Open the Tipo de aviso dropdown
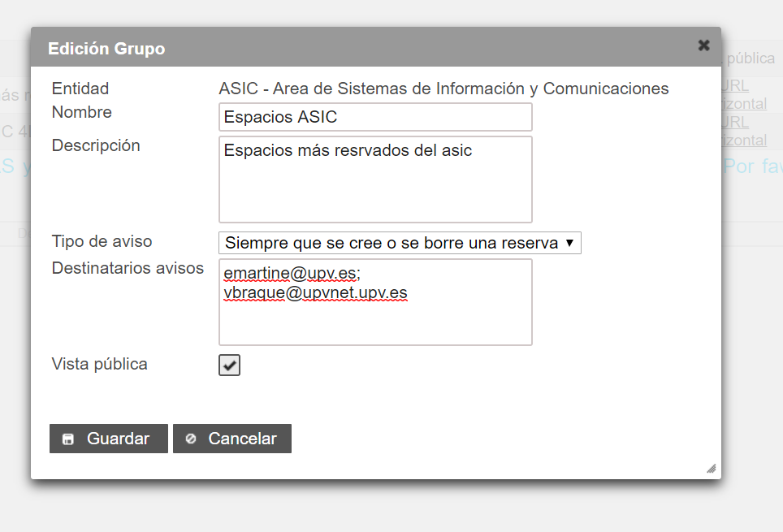This screenshot has height=532, width=783. tap(400, 243)
